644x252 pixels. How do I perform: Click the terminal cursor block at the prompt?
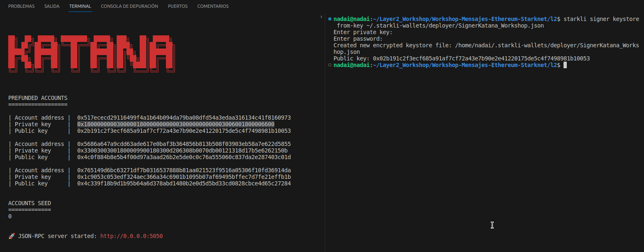[565, 65]
